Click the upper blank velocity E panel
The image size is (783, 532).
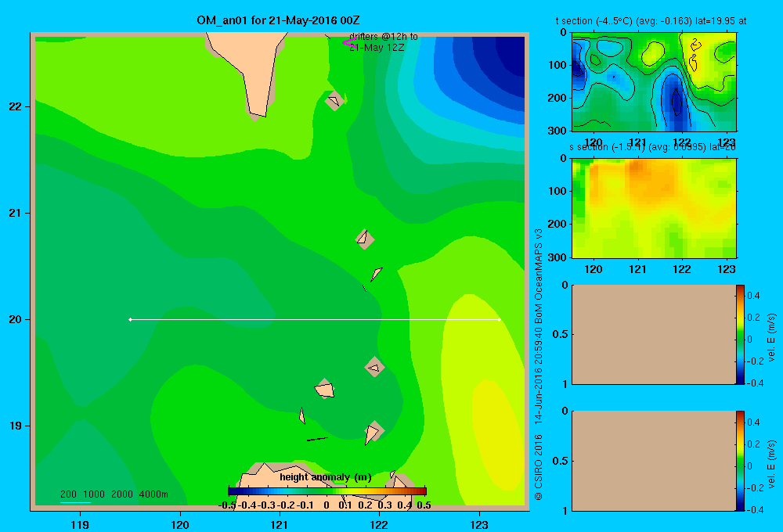click(653, 334)
